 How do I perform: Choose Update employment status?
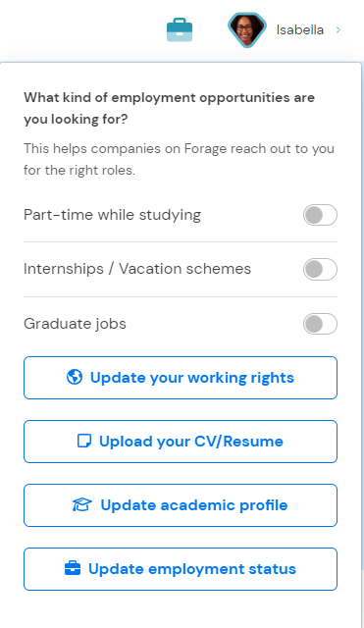[x=181, y=569]
